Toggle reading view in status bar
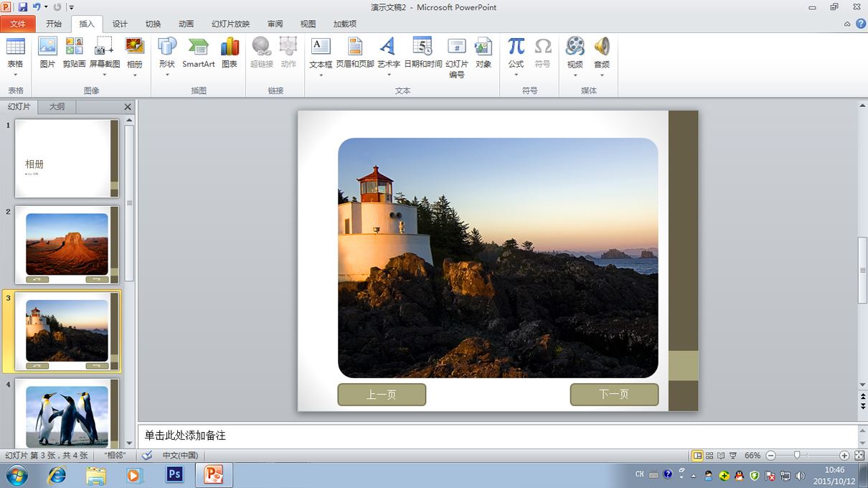The image size is (868, 488). click(721, 456)
